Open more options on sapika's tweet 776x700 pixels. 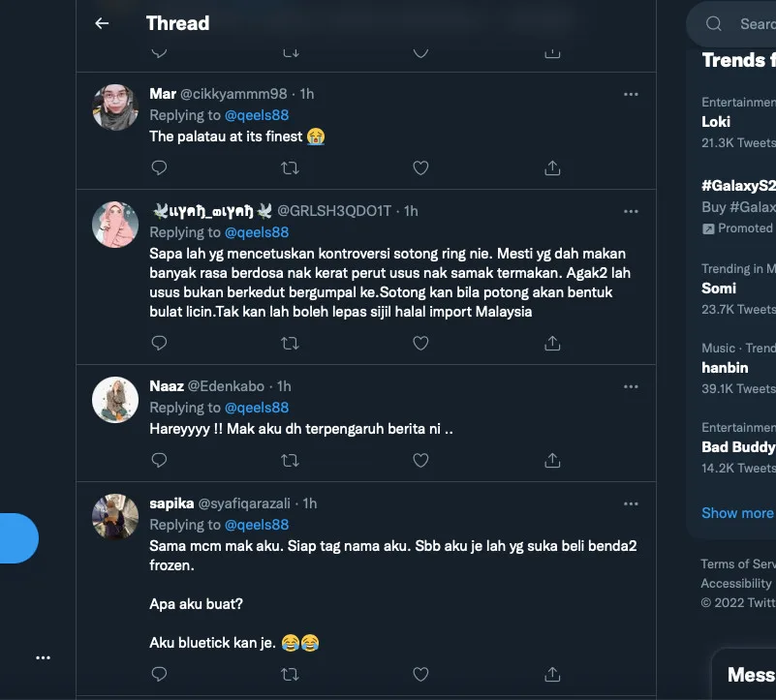click(x=631, y=503)
